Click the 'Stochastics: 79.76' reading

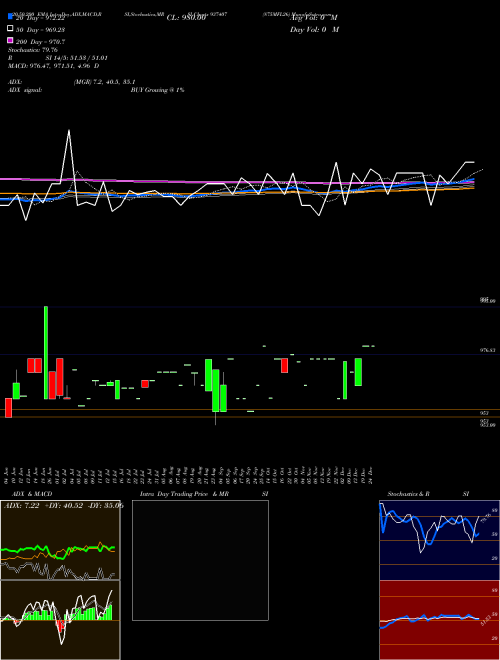pos(33,50)
